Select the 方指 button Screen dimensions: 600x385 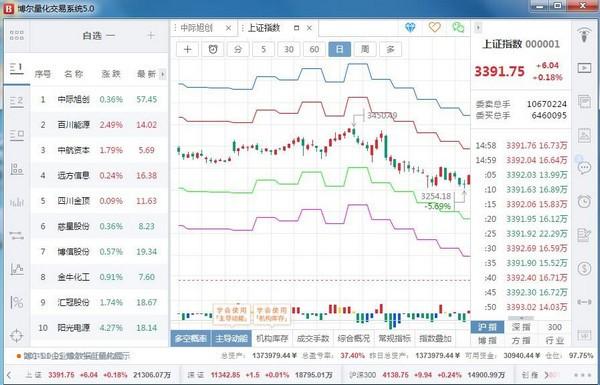click(x=521, y=340)
